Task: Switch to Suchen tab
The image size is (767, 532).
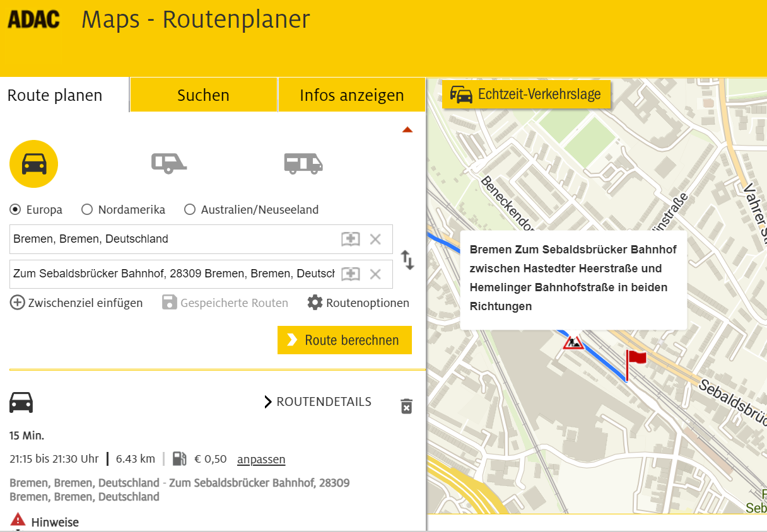Action: 203,95
